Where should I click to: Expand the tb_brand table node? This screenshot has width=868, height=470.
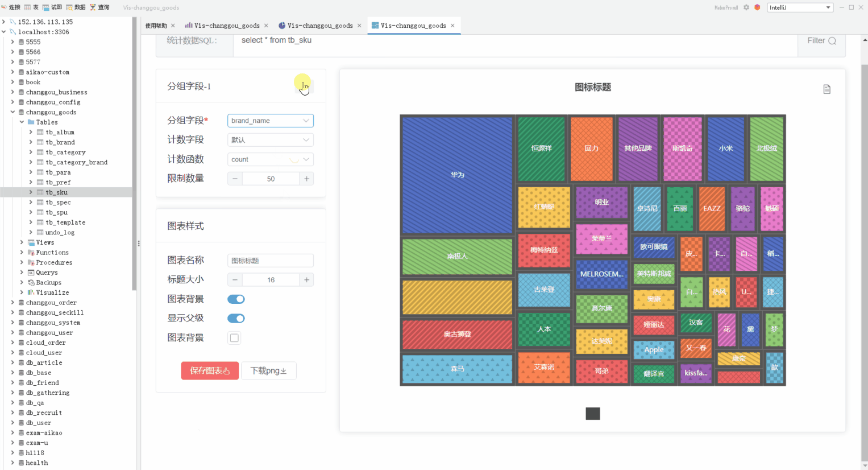pyautogui.click(x=31, y=142)
